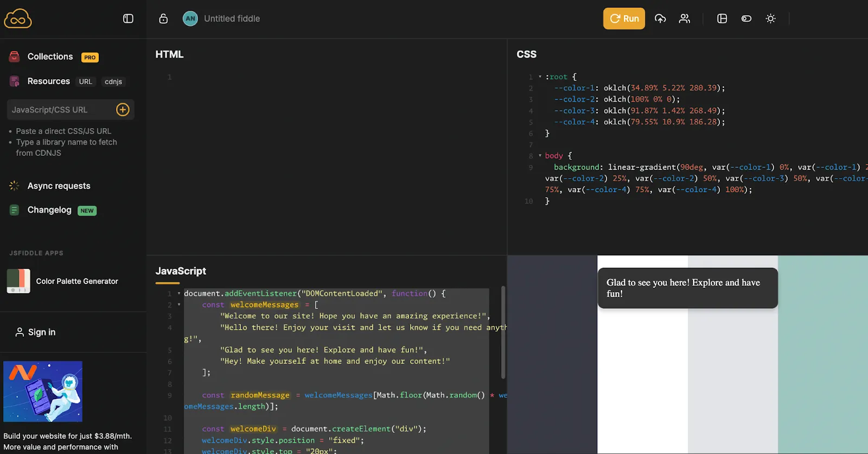Open the Color Palette Generator app
Viewport: 868px width, 454px height.
click(63, 281)
